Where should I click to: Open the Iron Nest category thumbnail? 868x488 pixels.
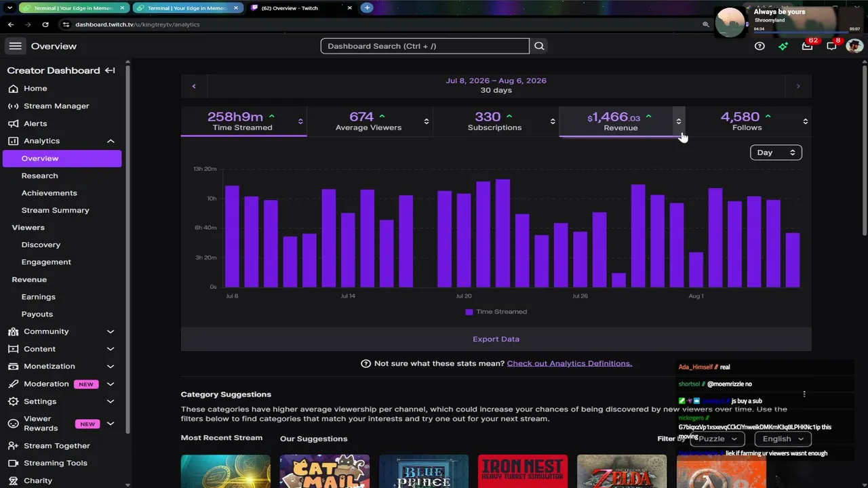[523, 471]
